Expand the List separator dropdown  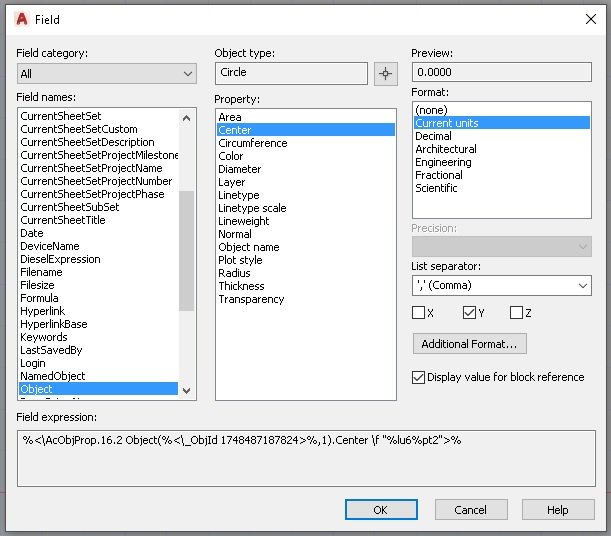[x=501, y=286]
